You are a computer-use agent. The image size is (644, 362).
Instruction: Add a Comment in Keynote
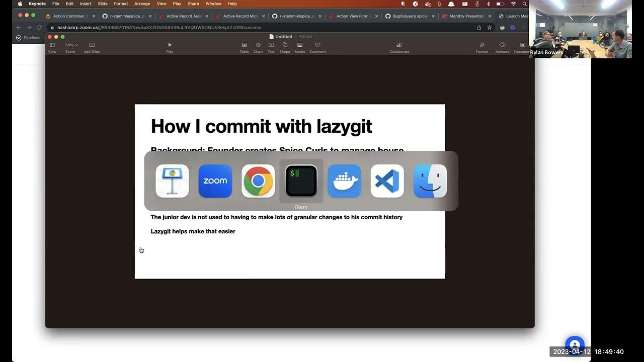[x=317, y=48]
